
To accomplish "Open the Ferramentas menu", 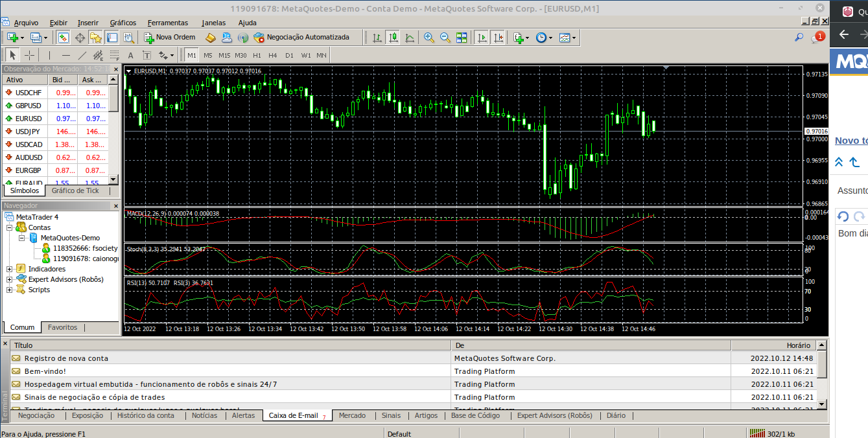I will point(168,23).
